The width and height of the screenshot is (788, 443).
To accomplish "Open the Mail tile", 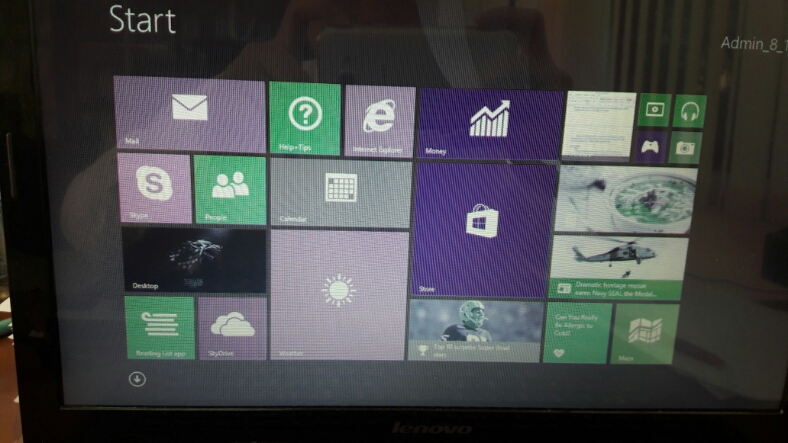I will click(x=190, y=113).
